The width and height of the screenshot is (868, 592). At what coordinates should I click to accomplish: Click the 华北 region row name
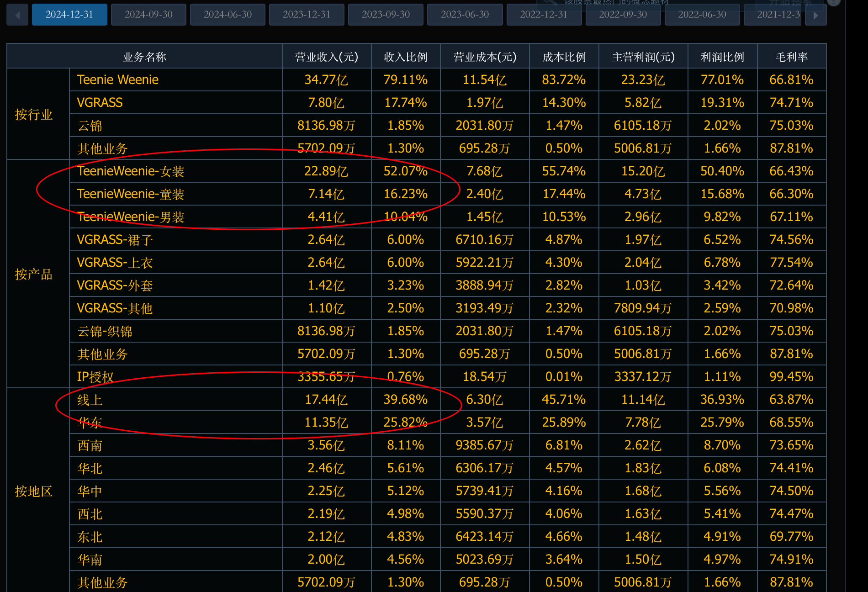(90, 468)
